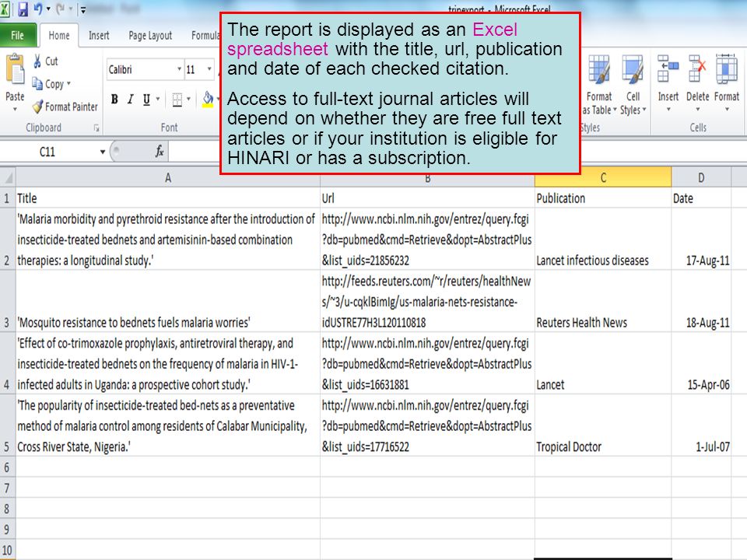Toggle Underline formatting

(146, 99)
